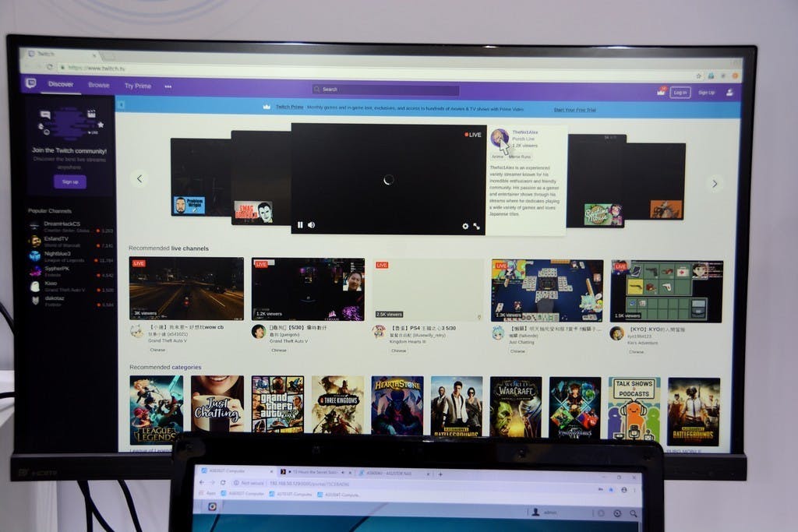
Task: Open the Grand Theft Auto V category cover
Action: point(278,405)
